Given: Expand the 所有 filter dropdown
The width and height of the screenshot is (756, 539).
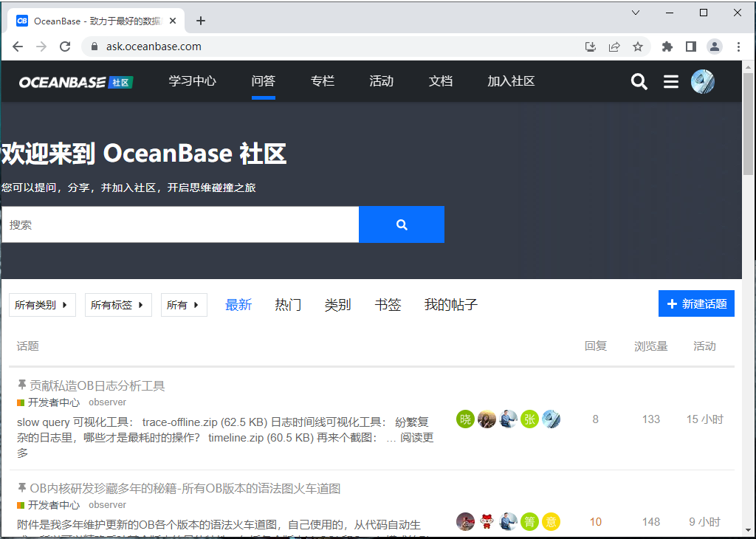Looking at the screenshot, I should [x=184, y=305].
